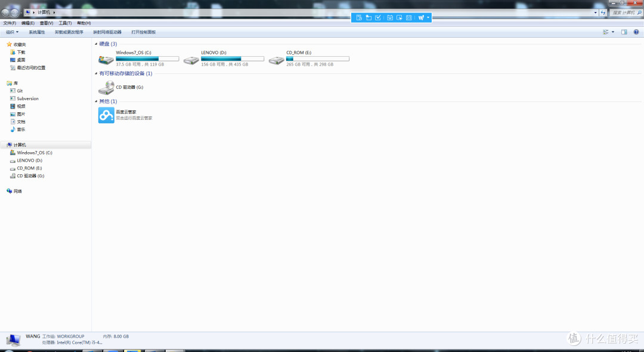Open the 编辑(E) menu
The image size is (644, 352).
click(28, 23)
